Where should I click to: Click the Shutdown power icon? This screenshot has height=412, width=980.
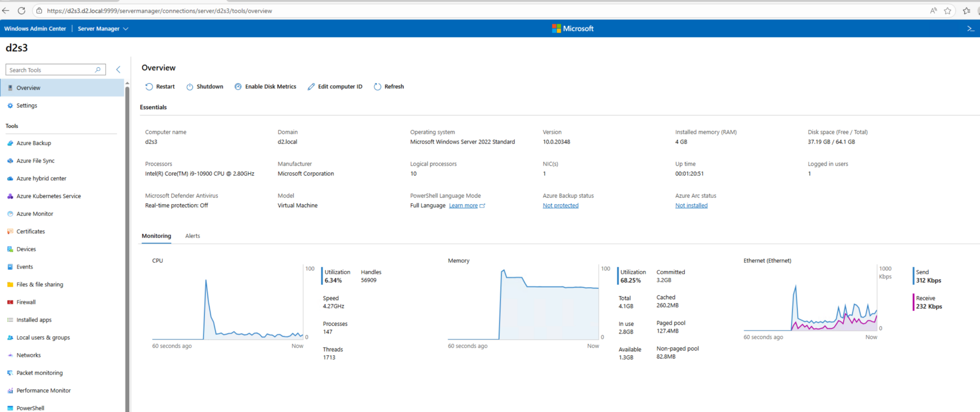189,87
